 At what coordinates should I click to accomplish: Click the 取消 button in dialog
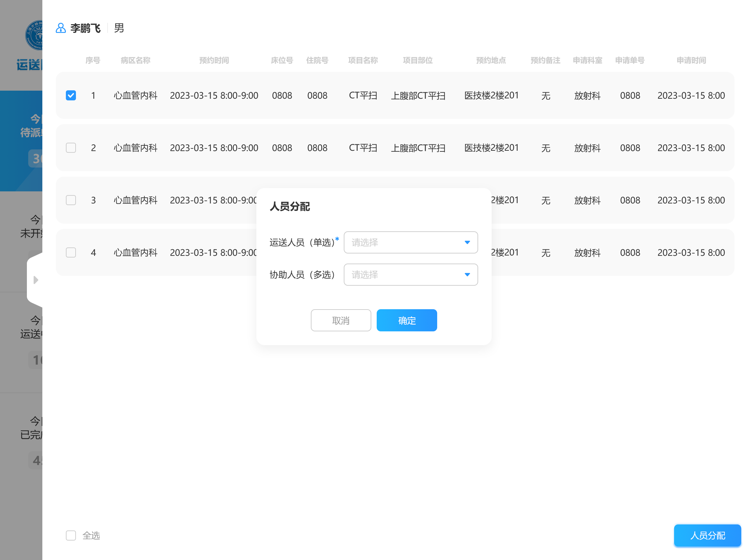coord(341,320)
